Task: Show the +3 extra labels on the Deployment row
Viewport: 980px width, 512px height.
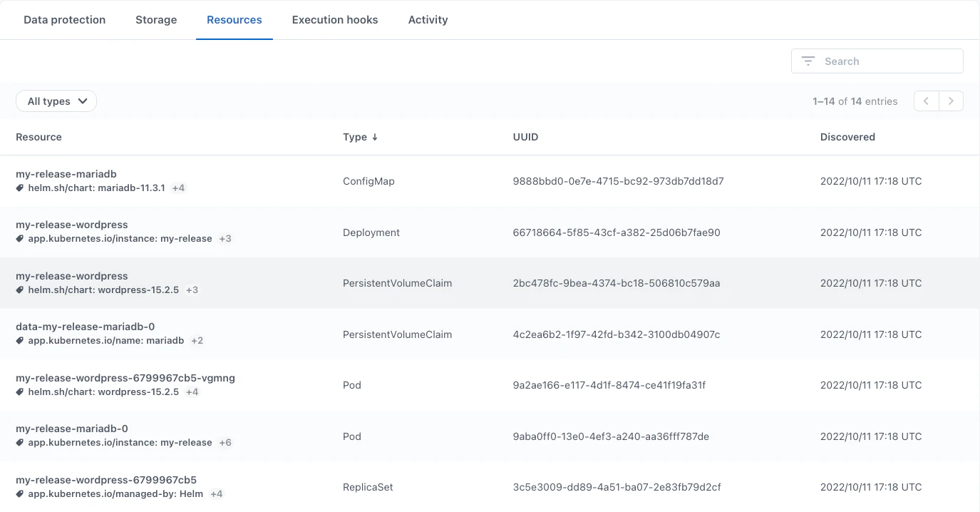Action: click(225, 239)
